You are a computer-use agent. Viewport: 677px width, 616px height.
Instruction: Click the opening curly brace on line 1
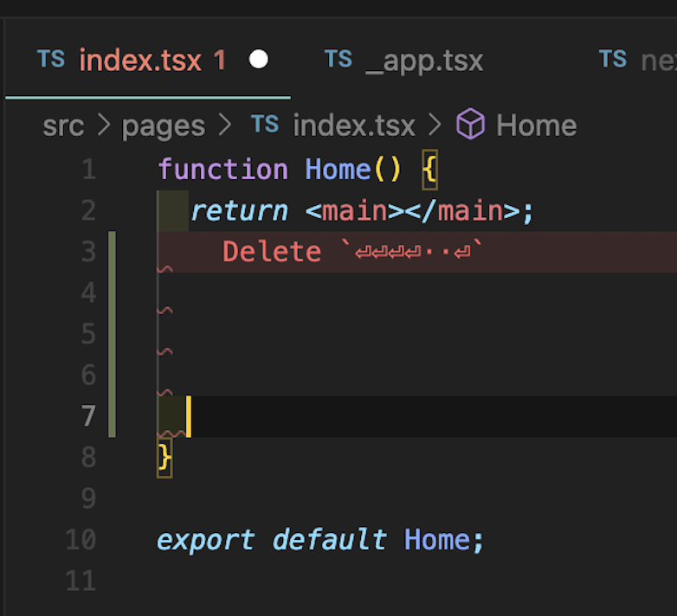429,170
